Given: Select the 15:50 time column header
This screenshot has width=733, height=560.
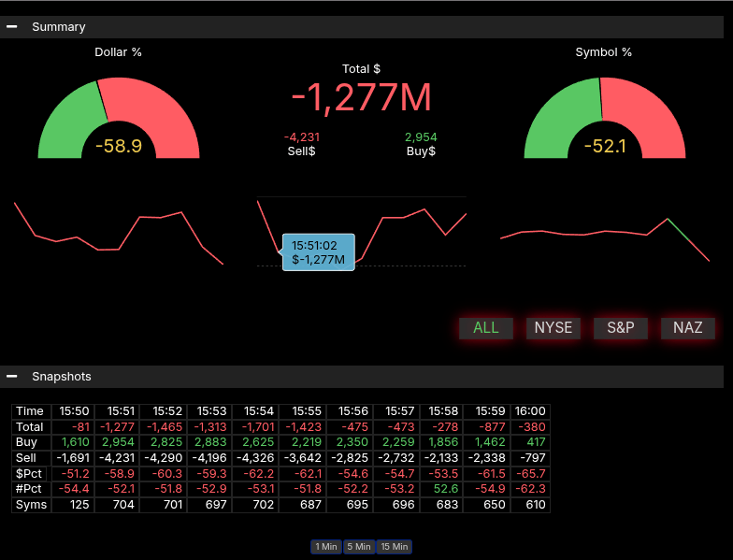Looking at the screenshot, I should point(73,411).
